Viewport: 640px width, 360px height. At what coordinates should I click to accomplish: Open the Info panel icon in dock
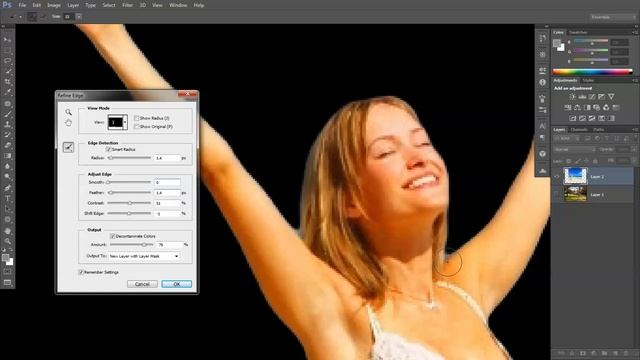tap(542, 82)
